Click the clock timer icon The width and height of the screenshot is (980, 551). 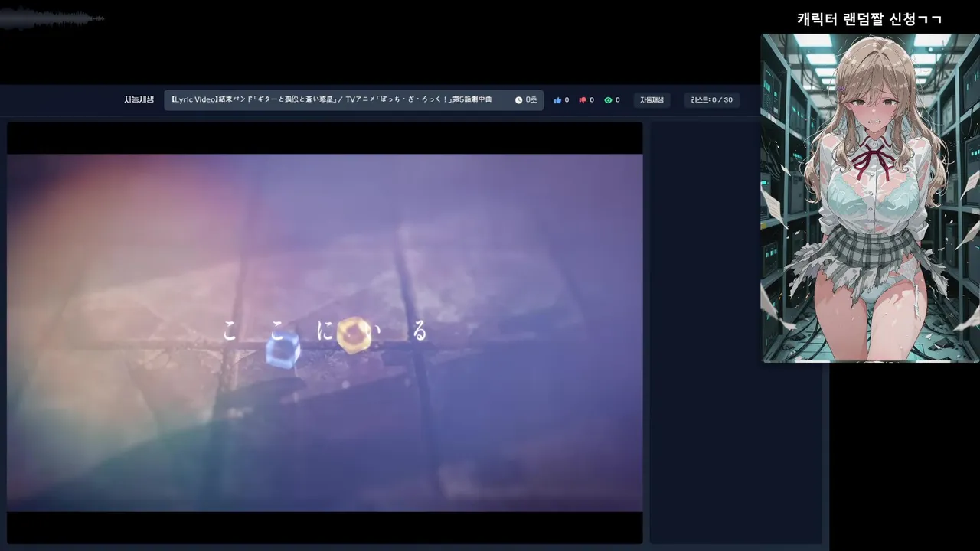(x=518, y=100)
